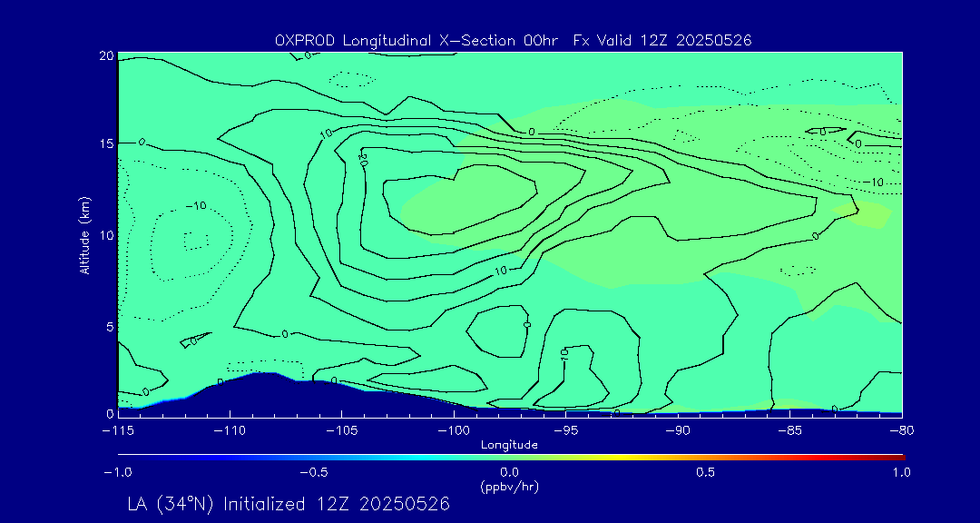The height and width of the screenshot is (523, 980).
Task: Click longitude tick label '-100'
Action: [x=455, y=431]
